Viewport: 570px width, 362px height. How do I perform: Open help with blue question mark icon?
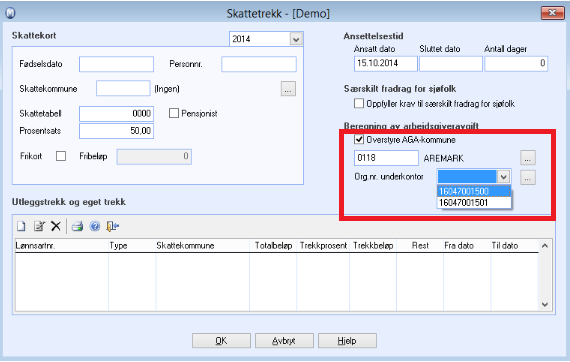[x=95, y=226]
